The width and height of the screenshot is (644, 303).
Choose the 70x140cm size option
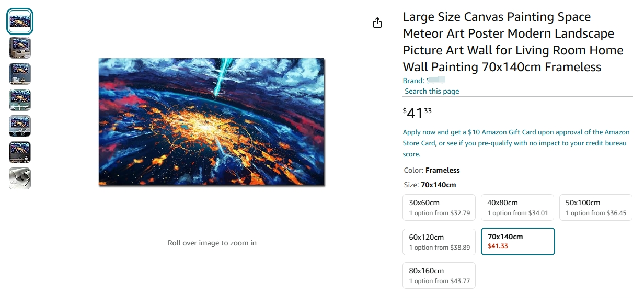coord(518,241)
